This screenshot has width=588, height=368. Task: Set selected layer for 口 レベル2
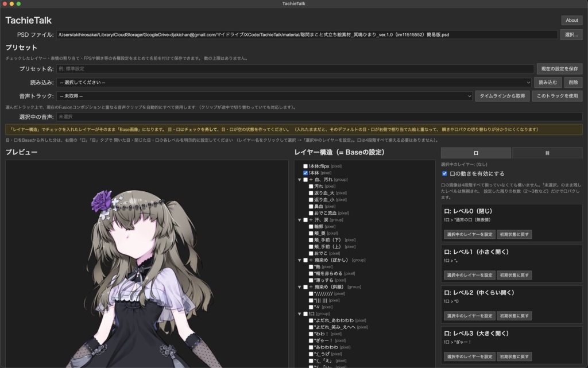[470, 316]
